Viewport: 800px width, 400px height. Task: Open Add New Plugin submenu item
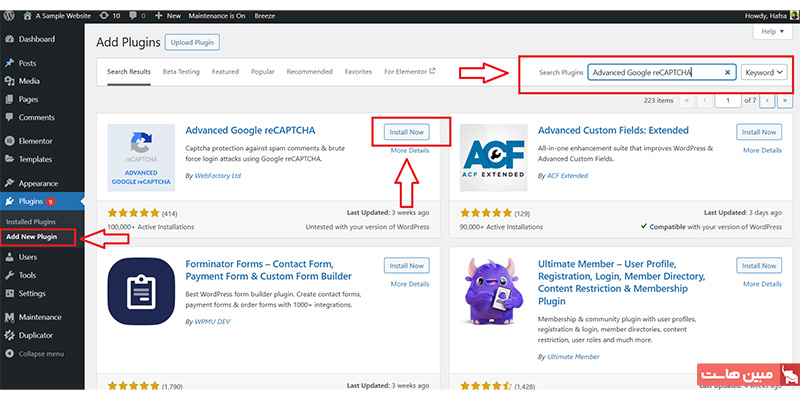(32, 237)
